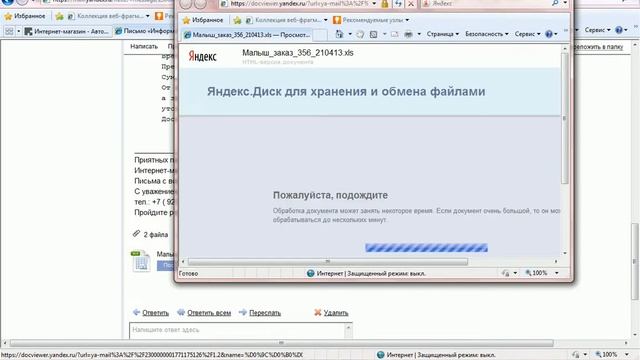The height and width of the screenshot is (360, 640).
Task: Click the printer icon in front command bar
Action: [x=408, y=34]
